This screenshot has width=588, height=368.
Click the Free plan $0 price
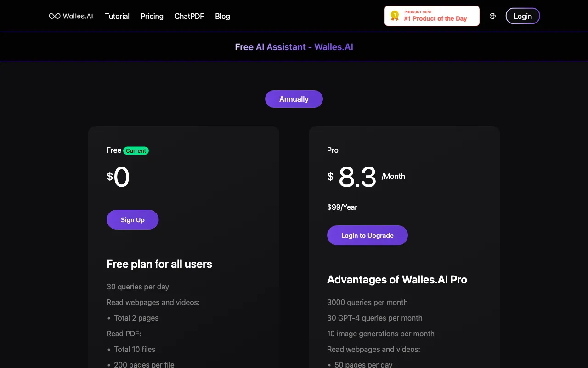[x=118, y=177]
